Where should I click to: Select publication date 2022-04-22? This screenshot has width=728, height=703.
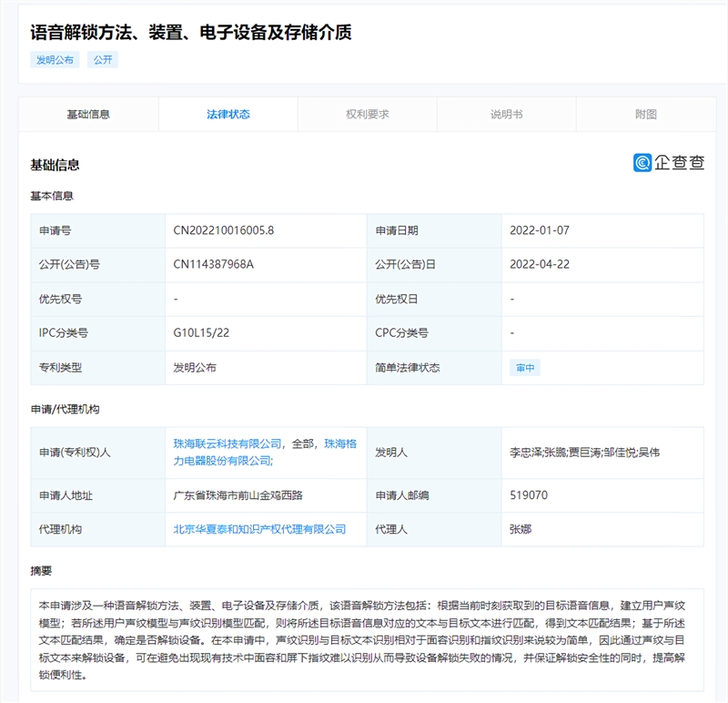pos(540,264)
